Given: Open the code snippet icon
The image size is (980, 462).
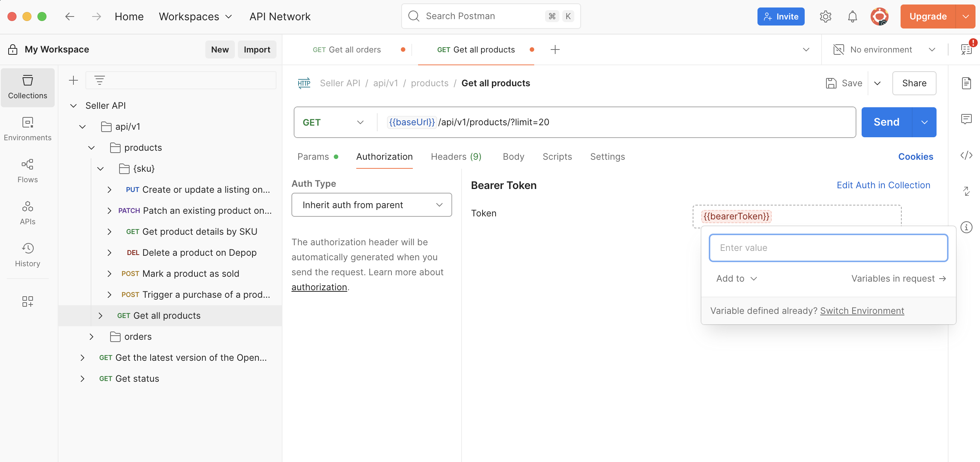Looking at the screenshot, I should (x=966, y=155).
